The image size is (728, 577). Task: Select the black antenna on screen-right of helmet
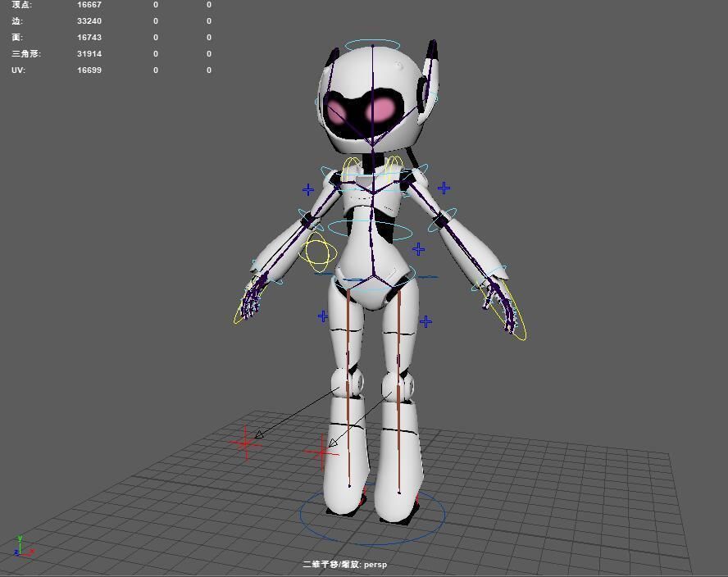point(432,50)
